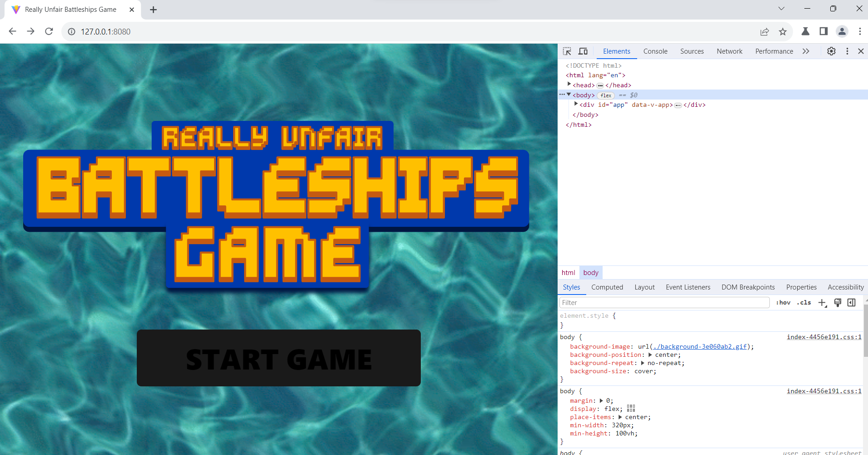Click the styles Filter input field
The image size is (868, 455).
(x=664, y=303)
